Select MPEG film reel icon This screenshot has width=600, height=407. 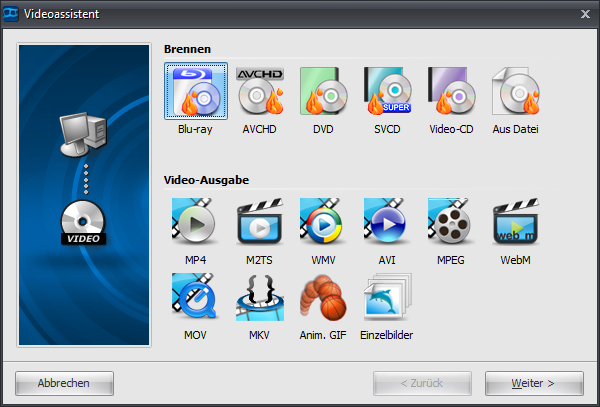click(452, 223)
